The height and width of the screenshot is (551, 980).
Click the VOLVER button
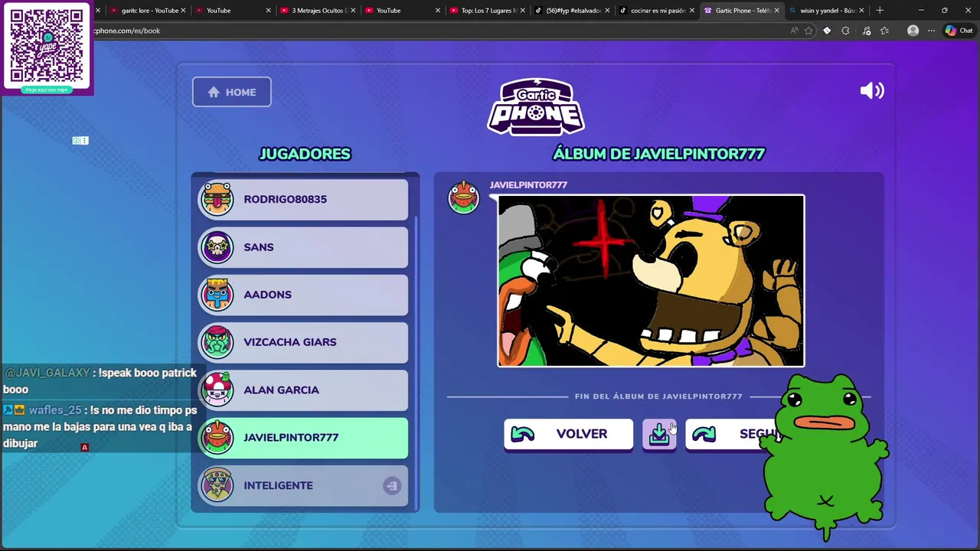tap(568, 435)
